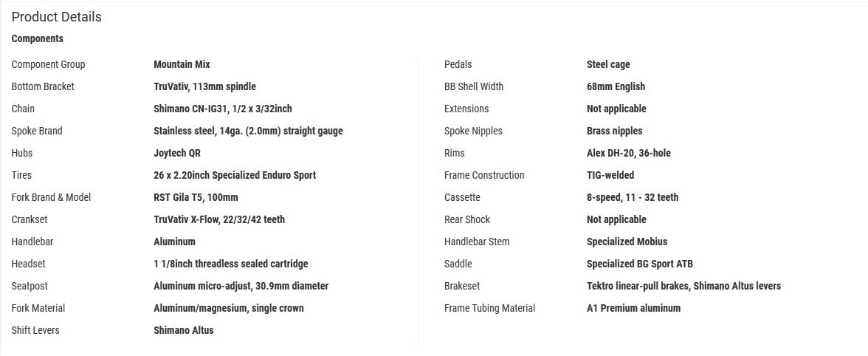Viewport: 868px width, 356px height.
Task: Click the 26 x 2.20inch Specialized Enduro Sport tires
Action: [x=235, y=176]
